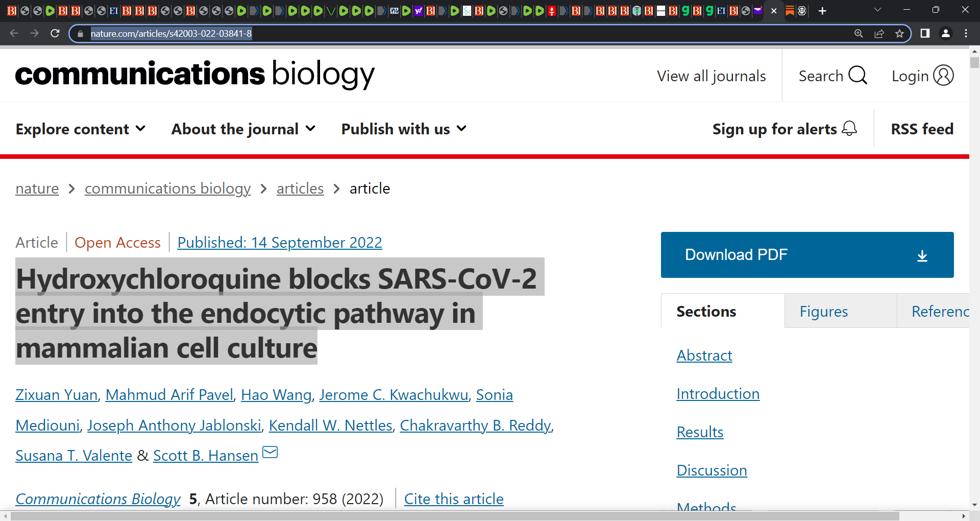
Task: Bookmark this page with the star icon
Action: point(899,33)
